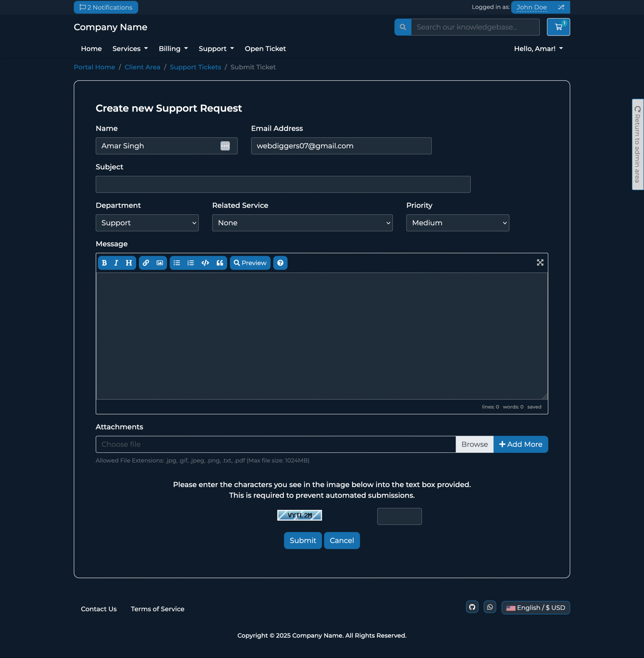Toggle bold formatting in message editor

(104, 263)
